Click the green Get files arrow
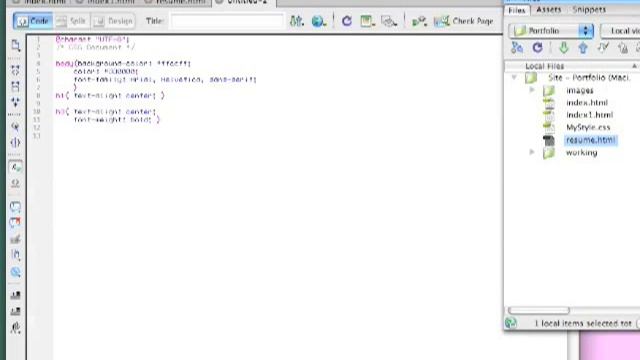 [564, 48]
